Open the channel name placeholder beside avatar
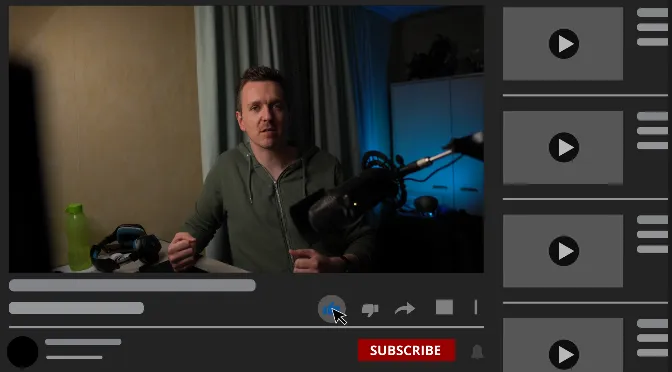Viewport: 672px width, 372px height. coord(83,342)
